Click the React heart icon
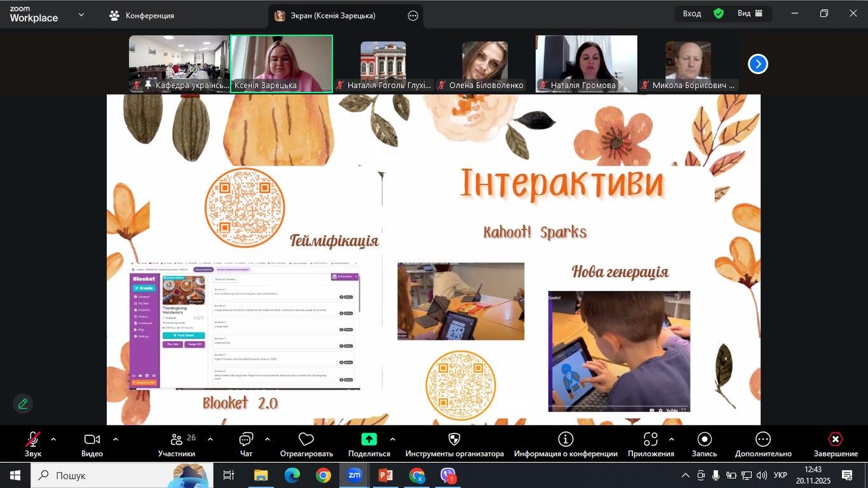The width and height of the screenshot is (868, 488). tap(306, 440)
